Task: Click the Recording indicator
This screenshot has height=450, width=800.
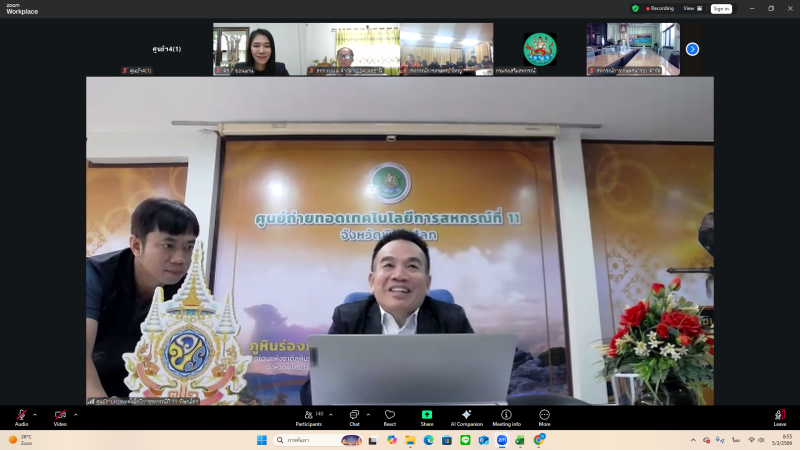Action: pyautogui.click(x=660, y=8)
